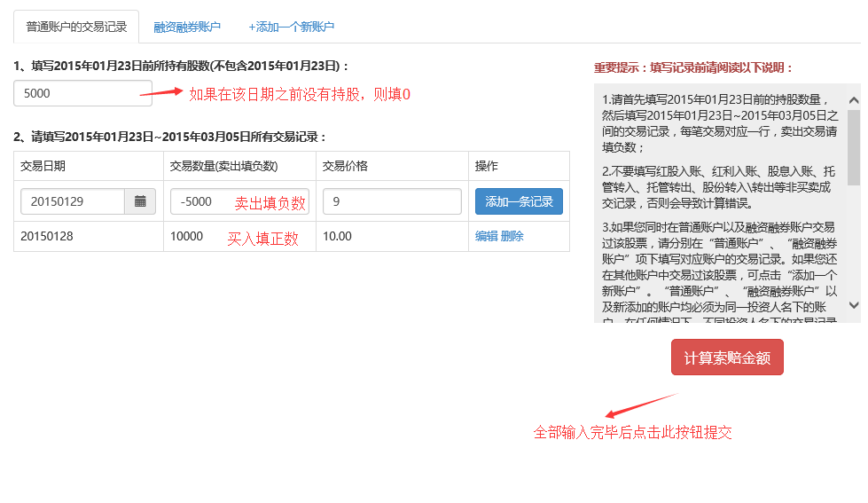The height and width of the screenshot is (503, 868).
Task: Focus the trade date field showing 20150129
Action: 73,201
